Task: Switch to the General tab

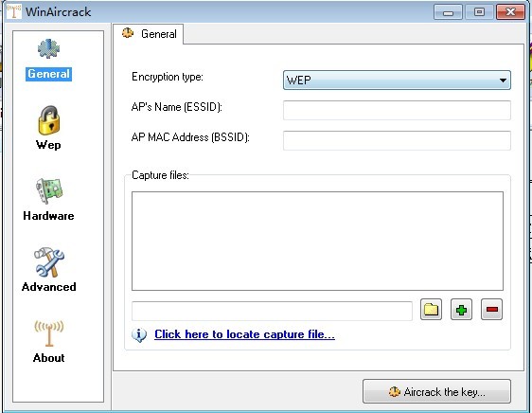Action: point(149,34)
